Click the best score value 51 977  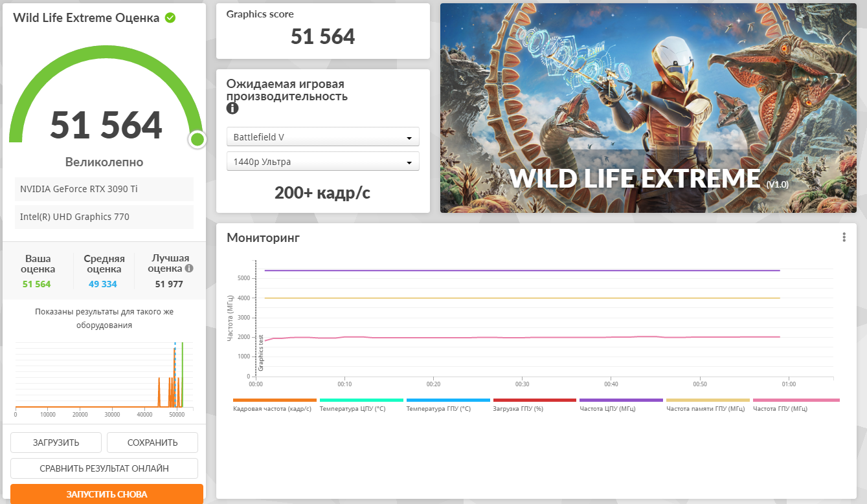point(169,284)
